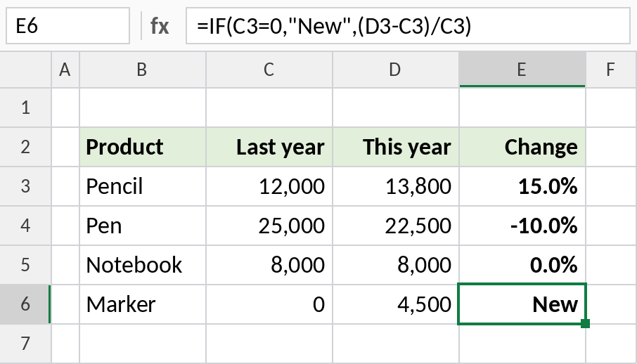This screenshot has width=637, height=364.
Task: Click the cell showing 13,800
Action: point(396,186)
